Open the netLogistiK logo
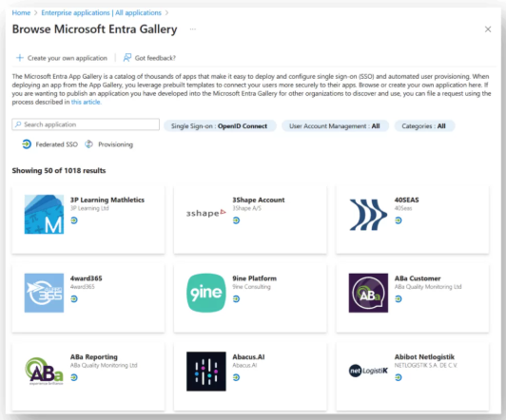 click(368, 371)
